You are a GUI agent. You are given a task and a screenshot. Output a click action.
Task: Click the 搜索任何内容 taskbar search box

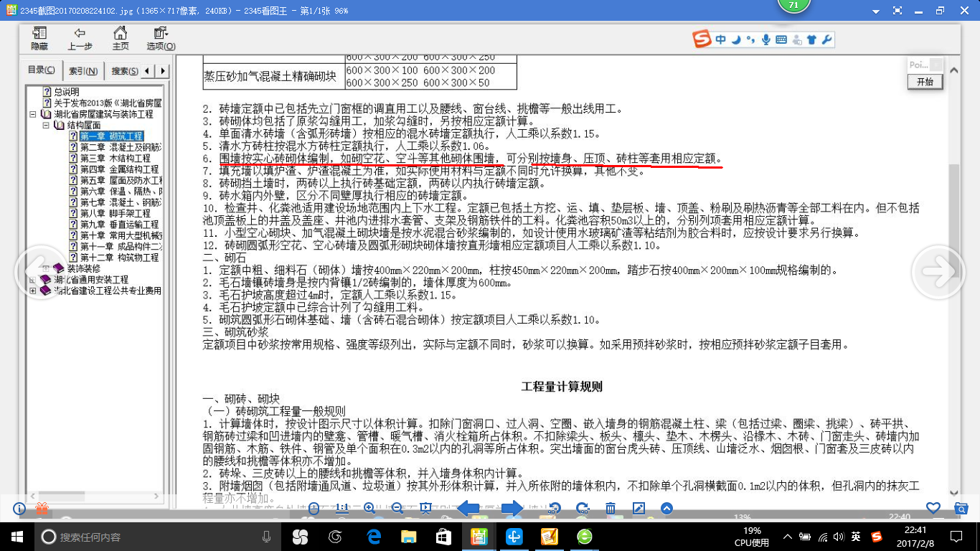pos(158,537)
